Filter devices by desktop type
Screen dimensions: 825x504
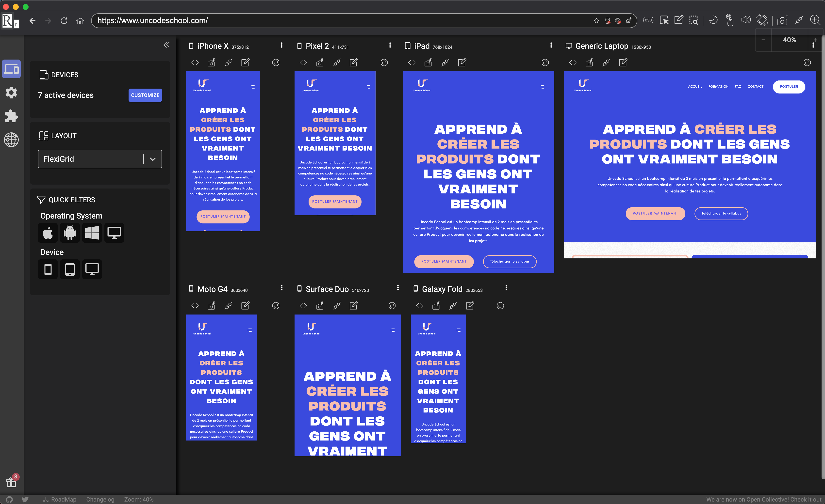[92, 269]
